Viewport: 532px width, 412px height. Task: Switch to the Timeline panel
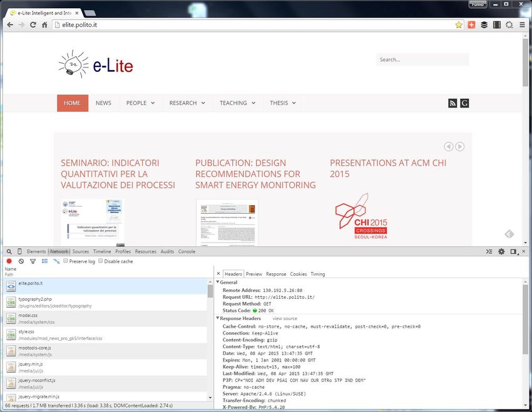[102, 251]
